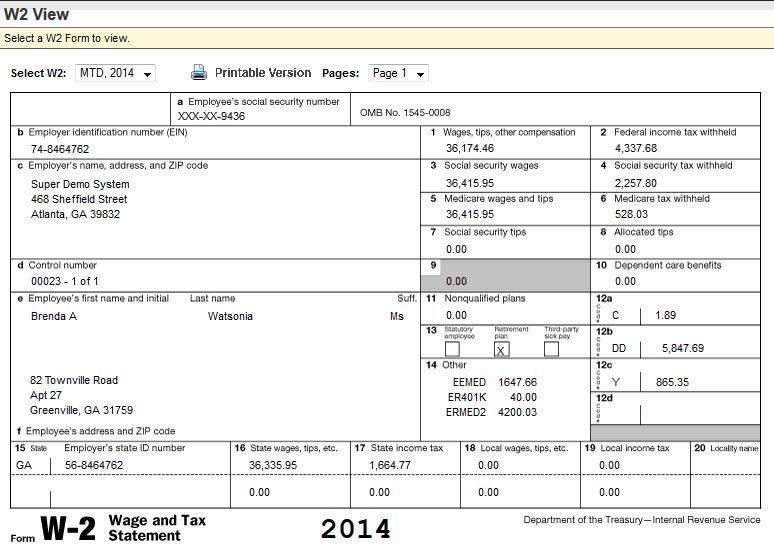
Task: Expand the Select W2 dropdown
Action: tap(116, 74)
